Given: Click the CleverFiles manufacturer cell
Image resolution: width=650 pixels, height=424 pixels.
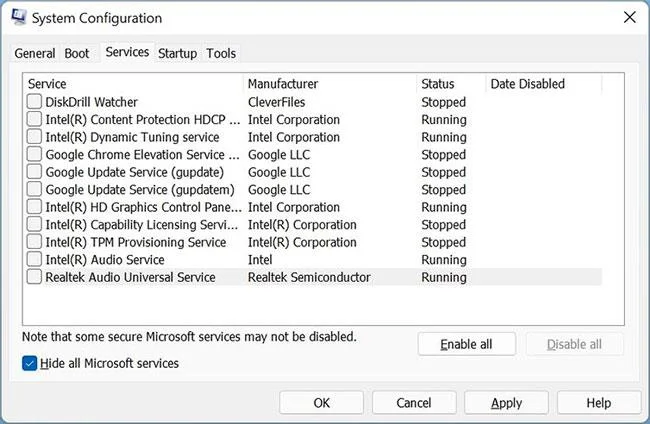Looking at the screenshot, I should [276, 102].
